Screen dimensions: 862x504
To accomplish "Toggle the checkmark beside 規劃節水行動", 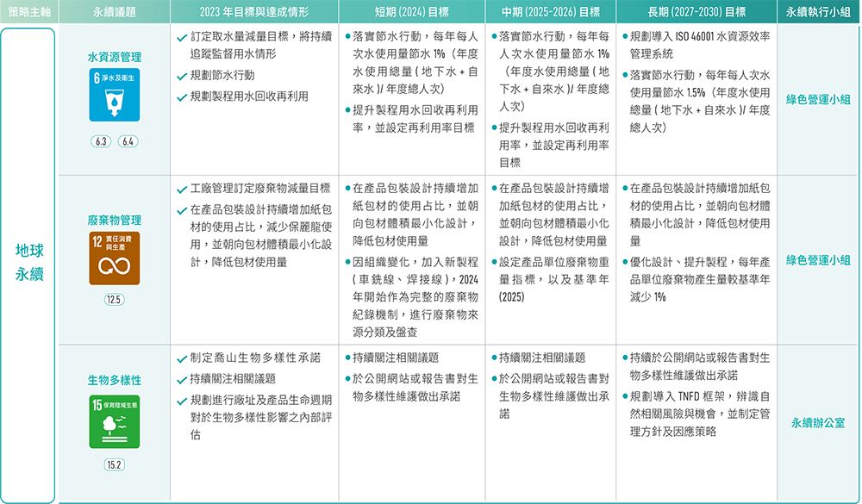I will (182, 76).
